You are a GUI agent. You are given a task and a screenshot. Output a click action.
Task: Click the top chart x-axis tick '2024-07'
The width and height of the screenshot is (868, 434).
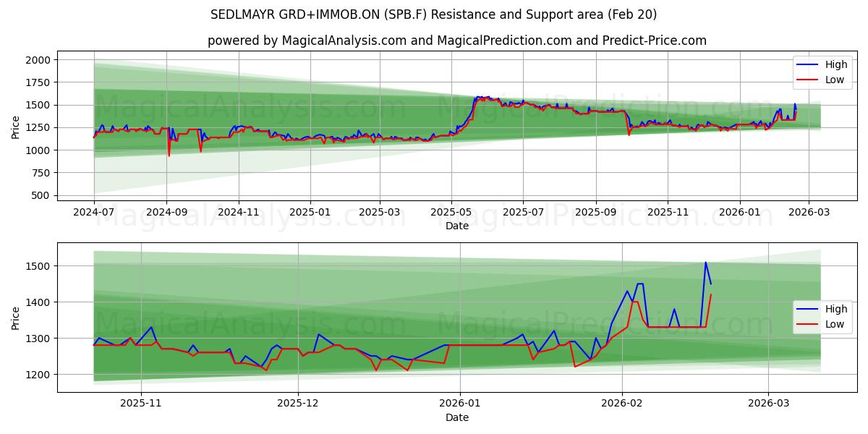[94, 213]
